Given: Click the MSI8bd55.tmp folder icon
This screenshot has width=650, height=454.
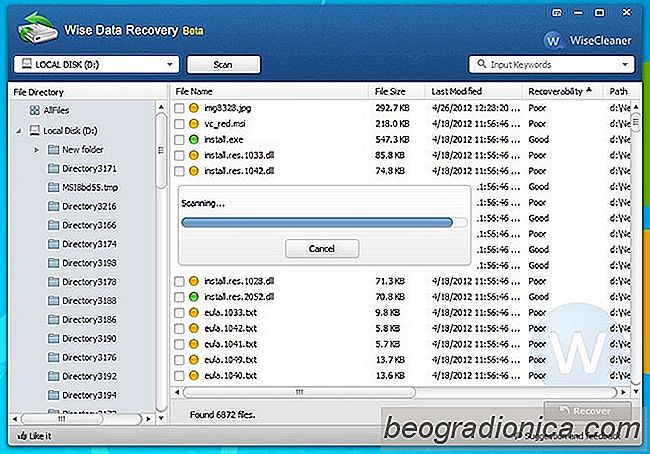Looking at the screenshot, I should (x=53, y=187).
